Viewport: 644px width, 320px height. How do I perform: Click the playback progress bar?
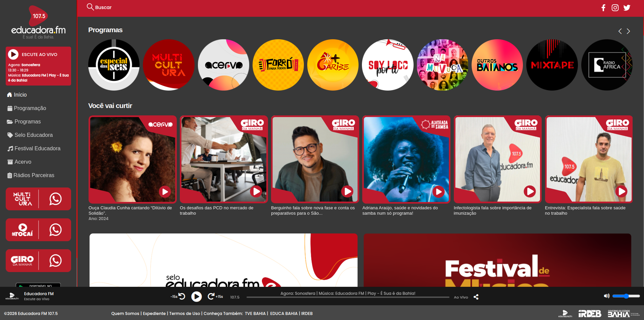[x=348, y=297]
